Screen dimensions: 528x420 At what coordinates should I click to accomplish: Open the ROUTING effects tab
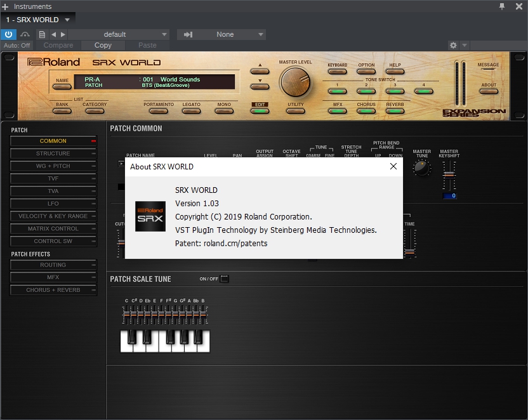53,265
